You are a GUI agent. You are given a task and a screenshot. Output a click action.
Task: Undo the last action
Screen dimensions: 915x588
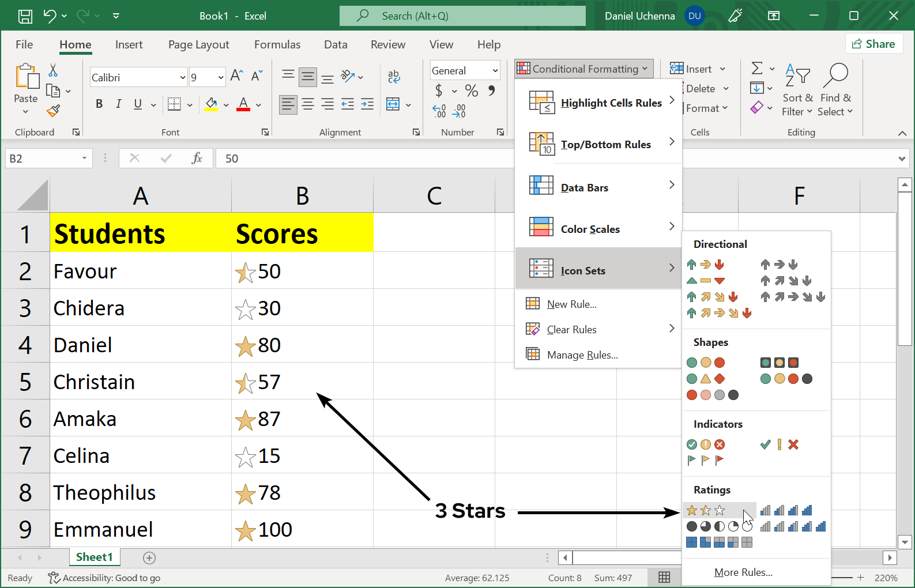[50, 16]
